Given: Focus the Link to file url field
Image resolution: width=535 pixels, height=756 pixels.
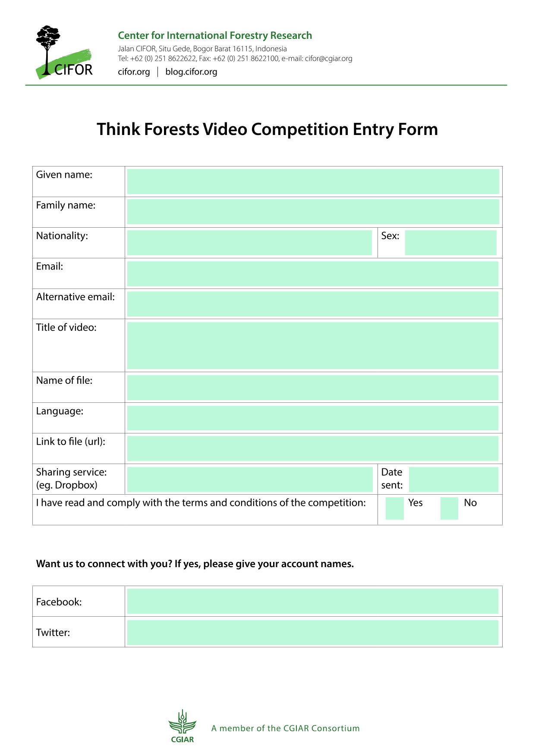Looking at the screenshot, I should [x=313, y=449].
